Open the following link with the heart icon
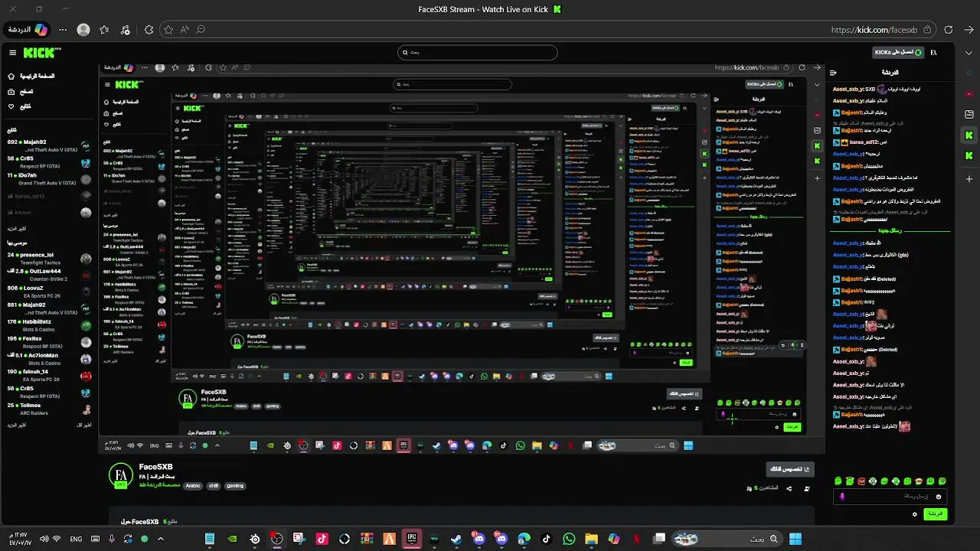 pyautogui.click(x=20, y=106)
